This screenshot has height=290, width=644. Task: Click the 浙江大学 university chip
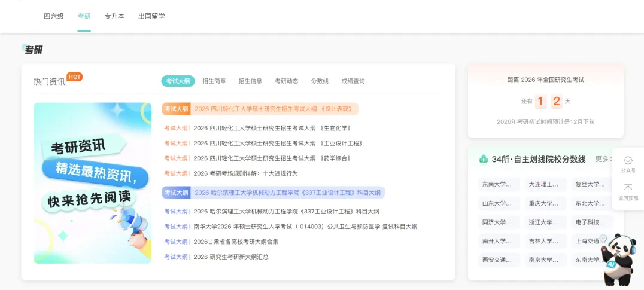click(x=545, y=222)
